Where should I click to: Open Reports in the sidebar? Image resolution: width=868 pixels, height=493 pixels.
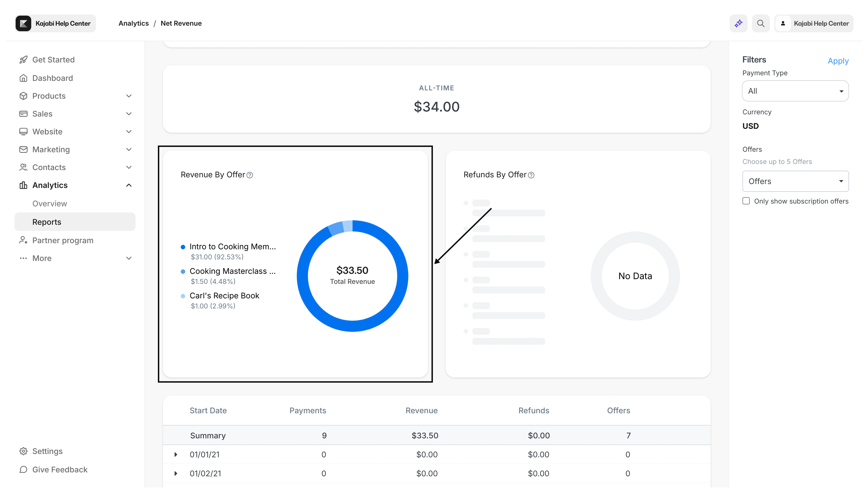[47, 222]
